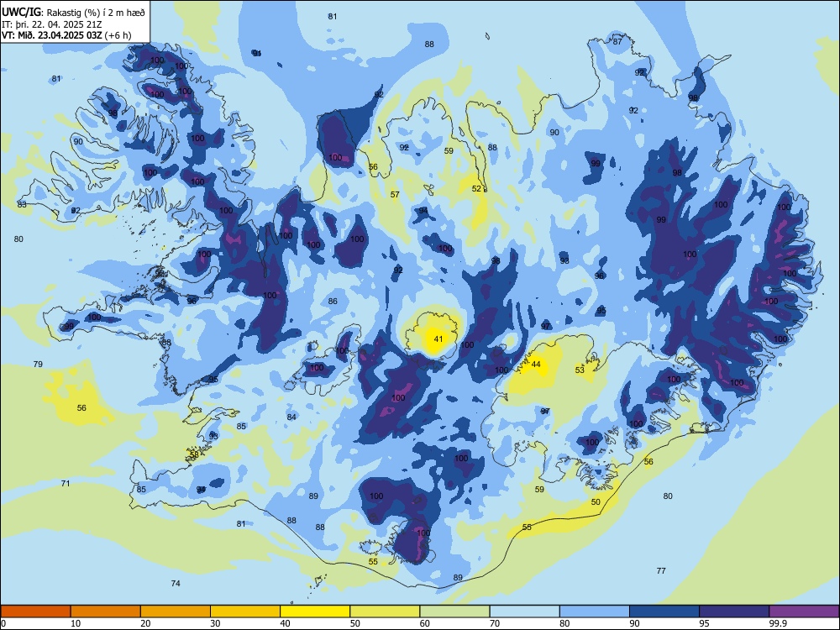This screenshot has width=840, height=630.
Task: Click the dark orange 0–10 legend swatch
Action: click(x=35, y=612)
